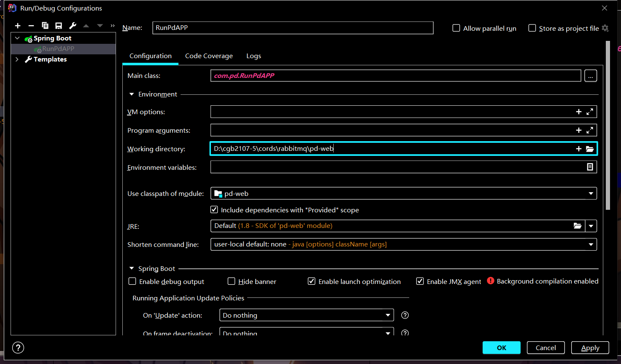The width and height of the screenshot is (621, 364).
Task: Click the vertical scrollbar of settings panel
Action: (608, 125)
